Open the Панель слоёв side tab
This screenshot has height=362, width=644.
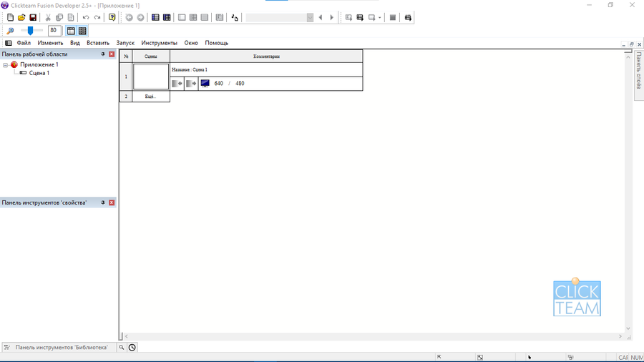639,75
